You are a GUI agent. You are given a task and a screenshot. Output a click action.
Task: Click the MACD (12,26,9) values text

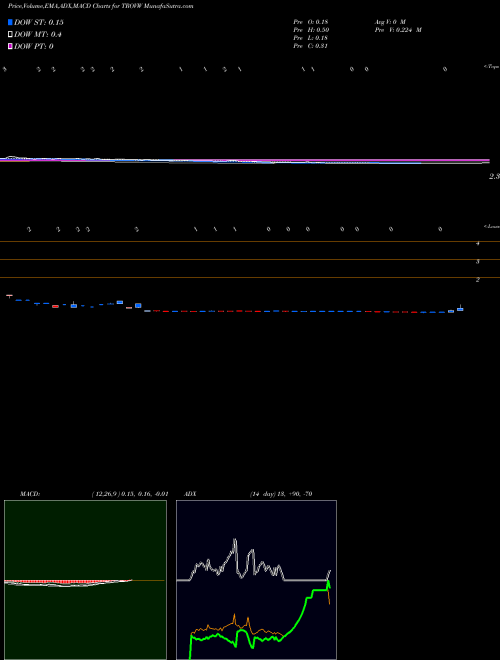click(130, 494)
